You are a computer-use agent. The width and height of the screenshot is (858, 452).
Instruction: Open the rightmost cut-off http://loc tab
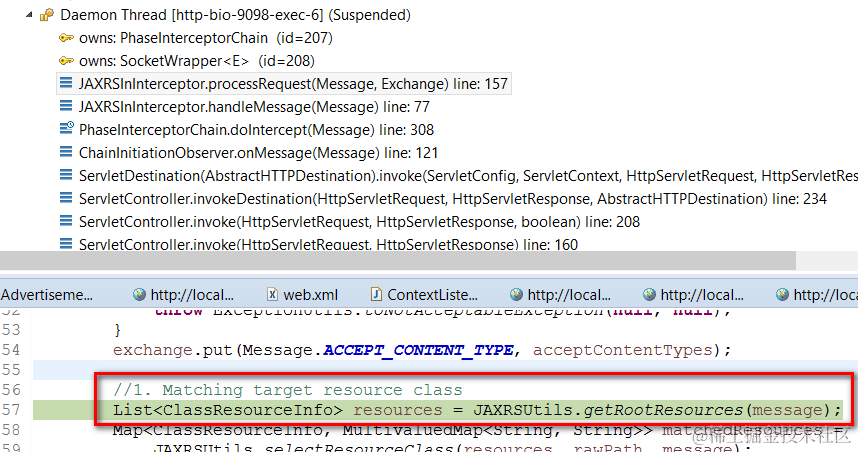coord(816,295)
